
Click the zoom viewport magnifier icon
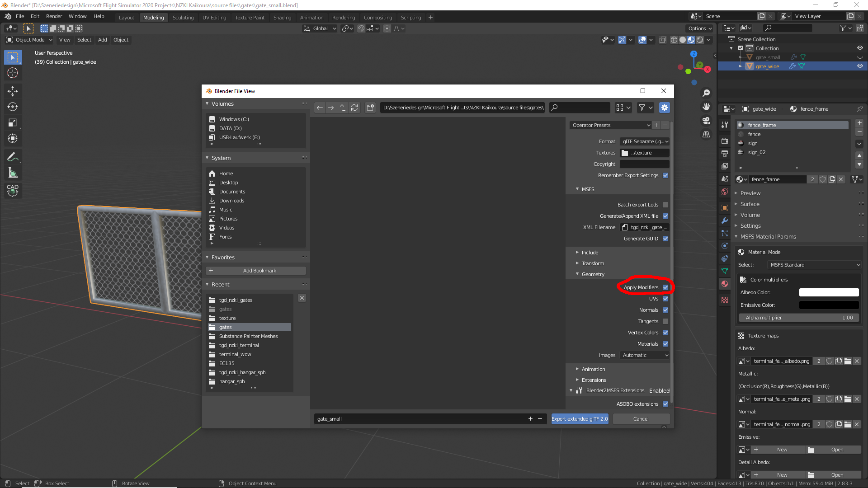tap(706, 93)
